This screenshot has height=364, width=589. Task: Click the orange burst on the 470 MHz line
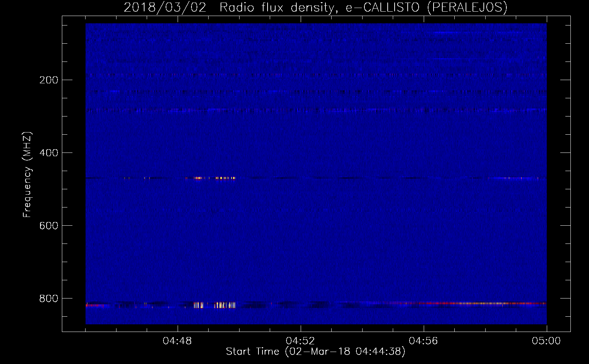click(x=215, y=178)
